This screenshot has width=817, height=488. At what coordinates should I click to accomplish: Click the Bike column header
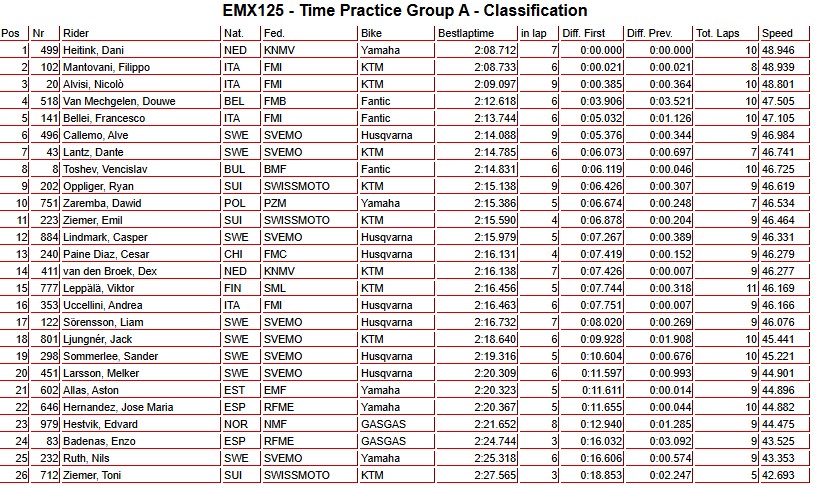pos(370,33)
